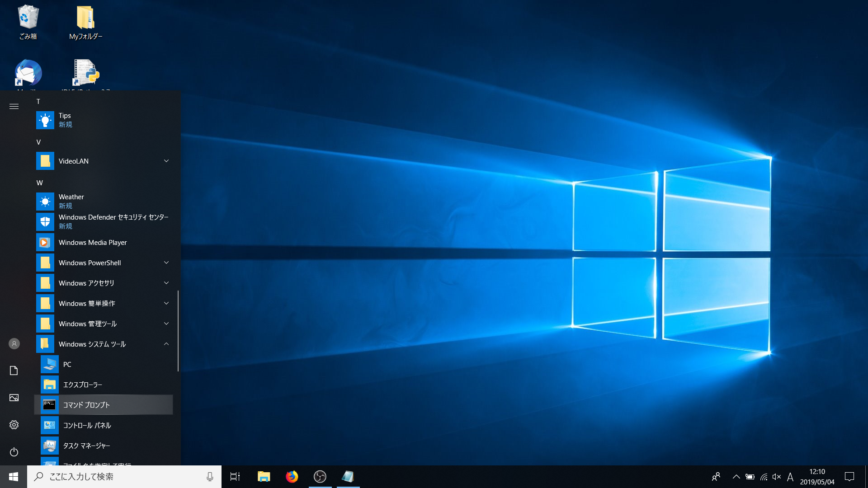The width and height of the screenshot is (868, 488).
Task: Open File Explorer from taskbar
Action: (264, 476)
